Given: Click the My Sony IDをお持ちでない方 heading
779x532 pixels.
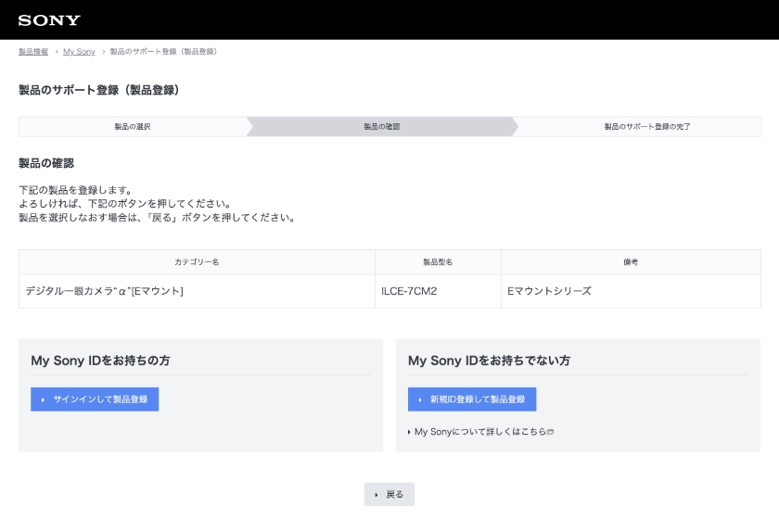Looking at the screenshot, I should pyautogui.click(x=489, y=361).
